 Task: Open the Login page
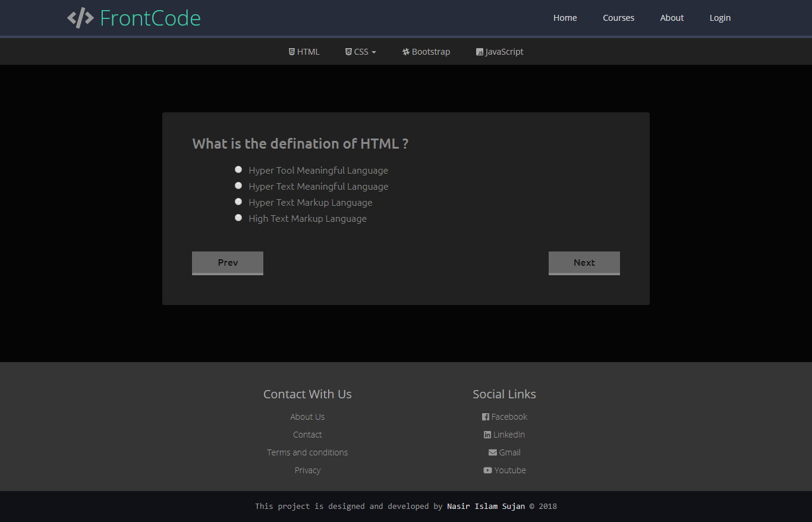point(720,17)
